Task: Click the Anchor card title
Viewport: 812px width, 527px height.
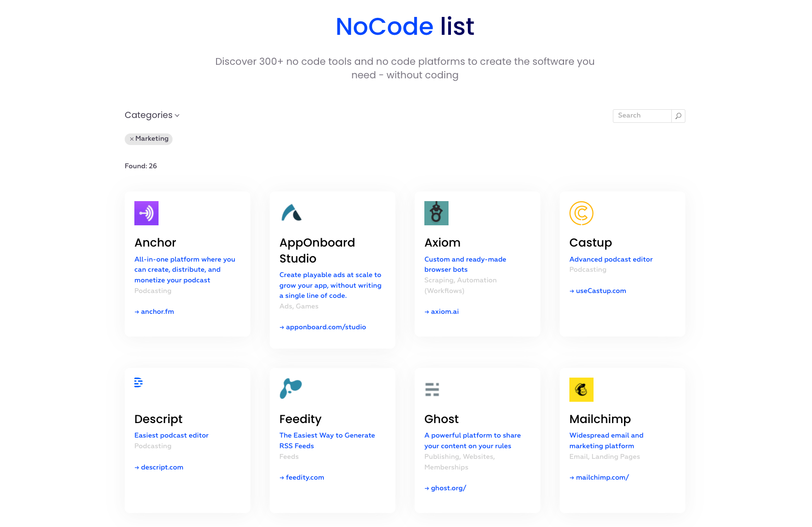Action: pyautogui.click(x=155, y=243)
